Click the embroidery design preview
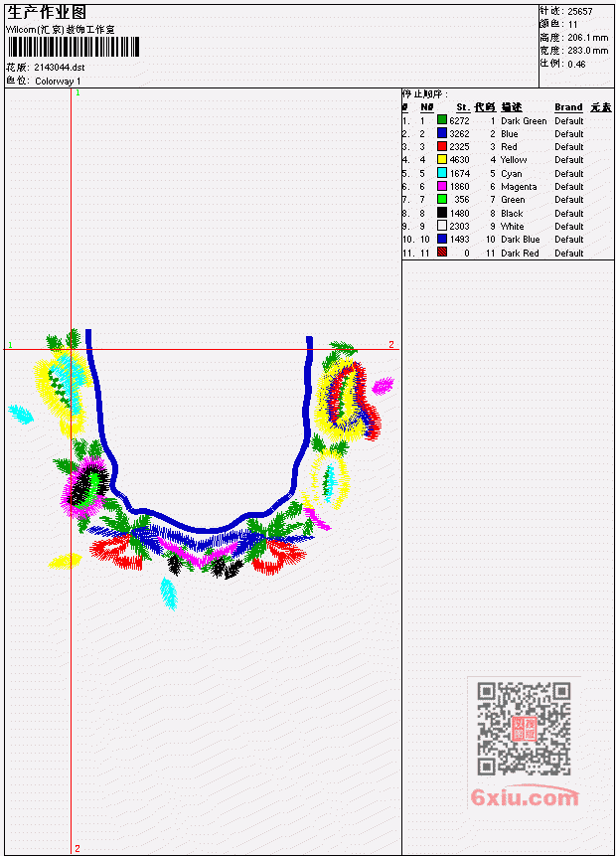Viewport: 616px width, 856px height. coord(202,469)
